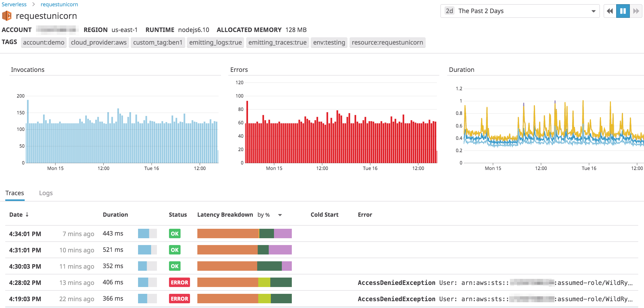Open the Serverless breadcrumb link
This screenshot has height=308, width=644.
[x=14, y=4]
